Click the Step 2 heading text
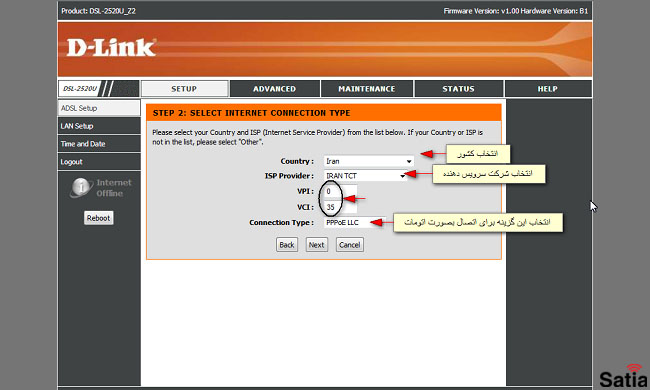The height and width of the screenshot is (390, 650). (251, 113)
